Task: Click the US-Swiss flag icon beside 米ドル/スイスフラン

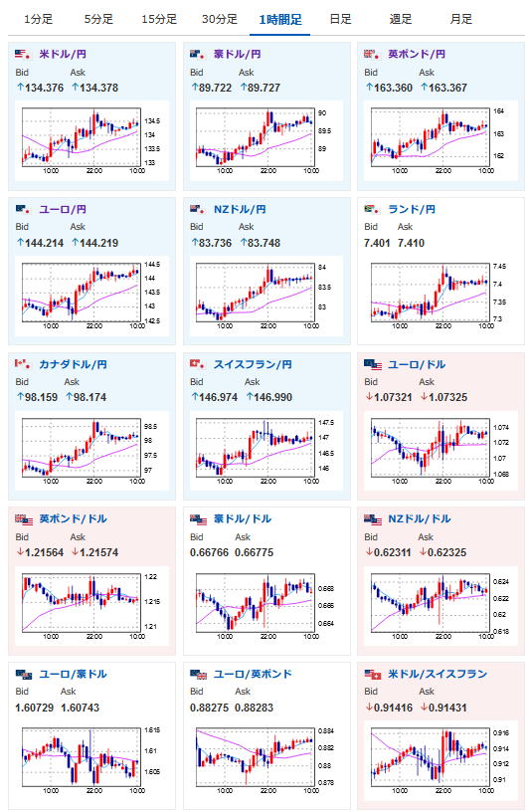Action: point(373,675)
